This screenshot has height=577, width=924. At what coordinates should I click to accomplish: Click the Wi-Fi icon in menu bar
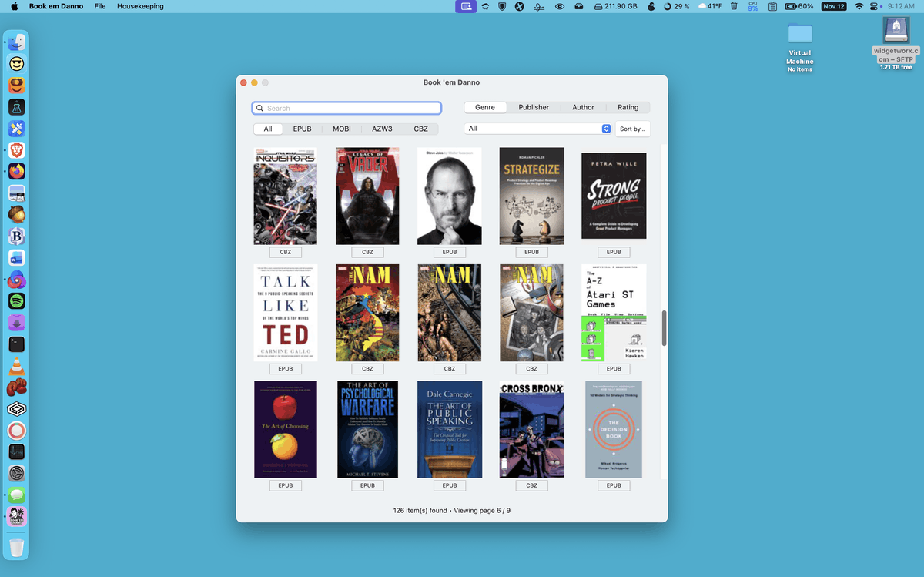(859, 6)
